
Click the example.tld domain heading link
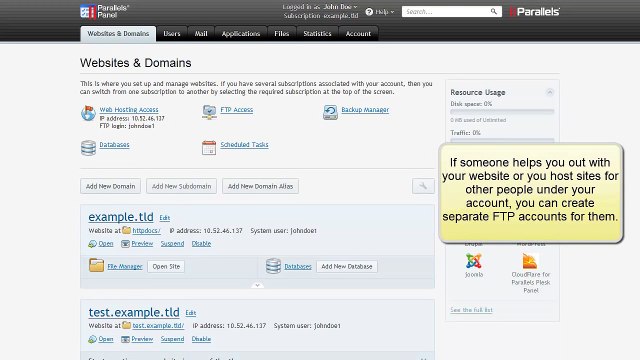tap(121, 217)
